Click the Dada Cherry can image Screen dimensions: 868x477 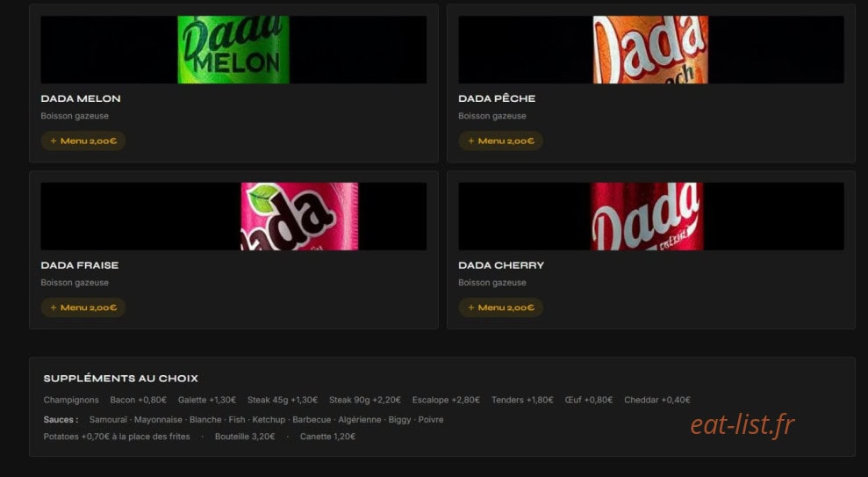pyautogui.click(x=647, y=217)
